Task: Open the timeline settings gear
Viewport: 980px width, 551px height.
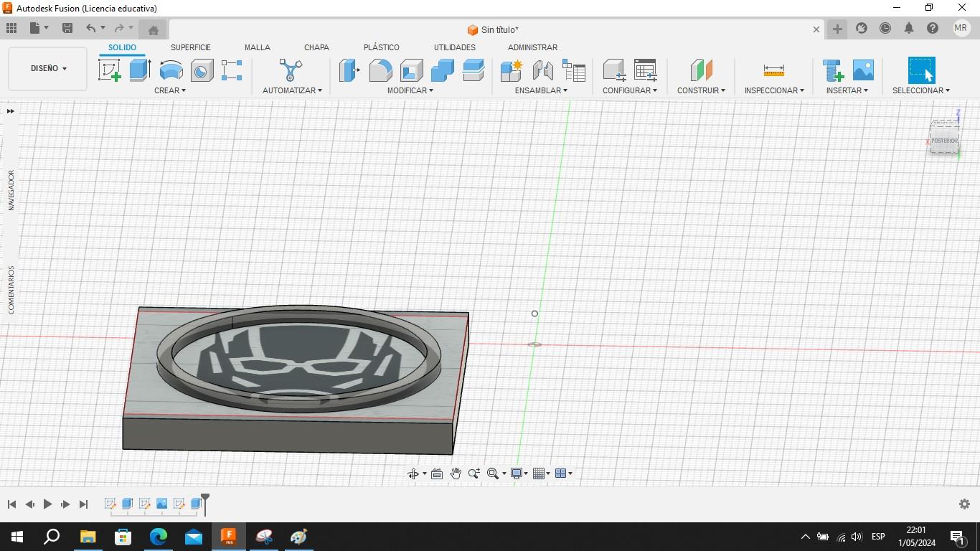Action: (964, 504)
